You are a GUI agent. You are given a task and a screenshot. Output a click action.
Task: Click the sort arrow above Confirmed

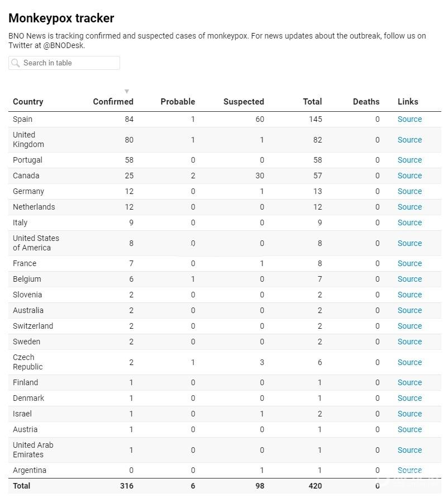pos(127,92)
